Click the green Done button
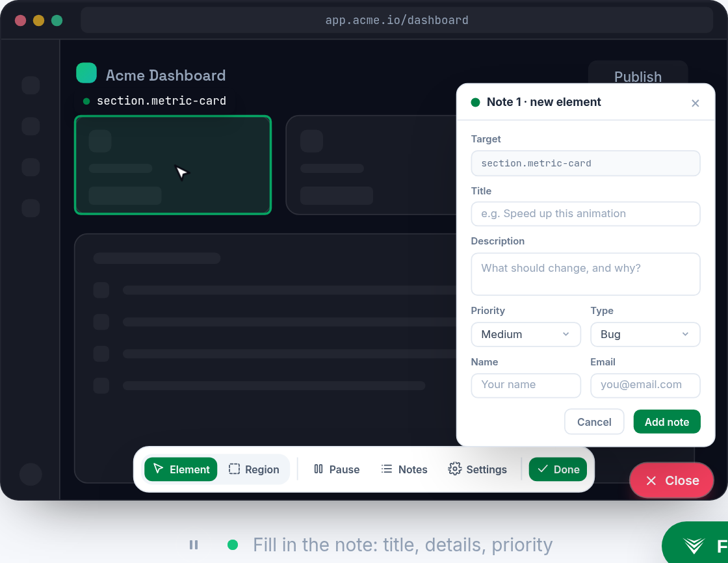This screenshot has width=728, height=563. tap(558, 469)
